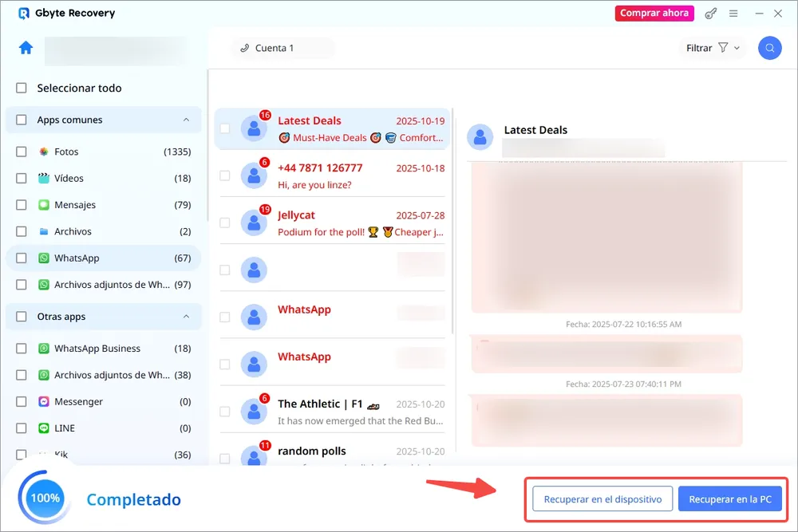Open the hamburger menu in the titlebar
Viewport: 798px width, 532px height.
[x=733, y=13]
